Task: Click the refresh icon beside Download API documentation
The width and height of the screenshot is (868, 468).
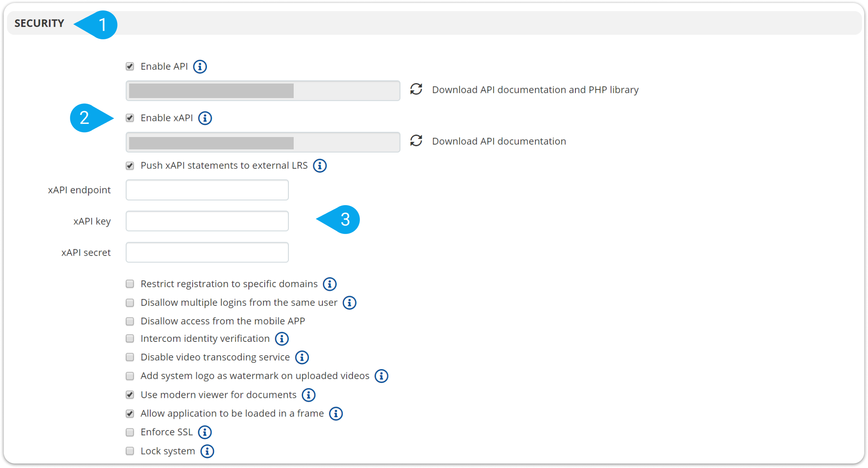Action: 416,141
